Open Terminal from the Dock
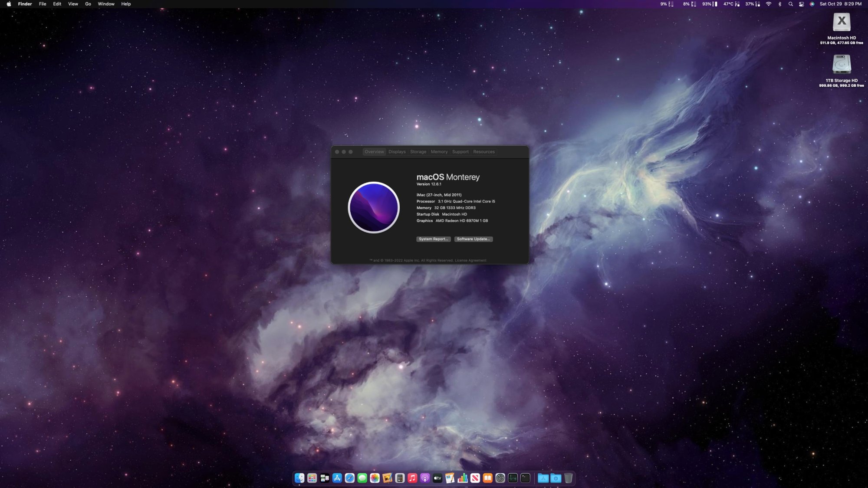The height and width of the screenshot is (488, 868). [526, 478]
